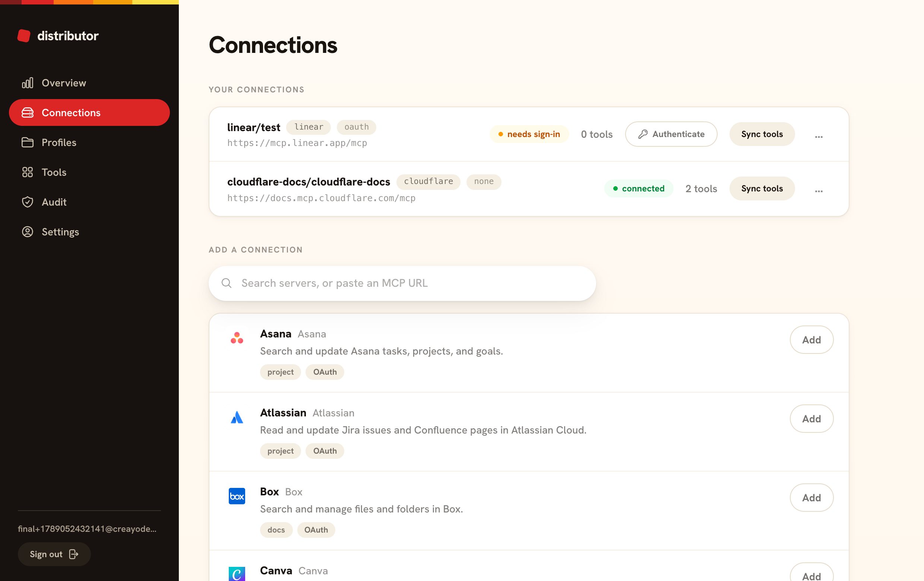This screenshot has width=924, height=581.
Task: Go to Profiles section
Action: point(89,142)
